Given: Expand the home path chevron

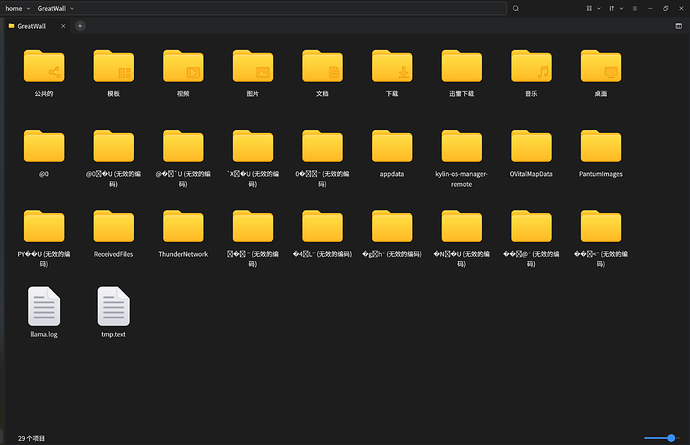Looking at the screenshot, I should (30, 8).
